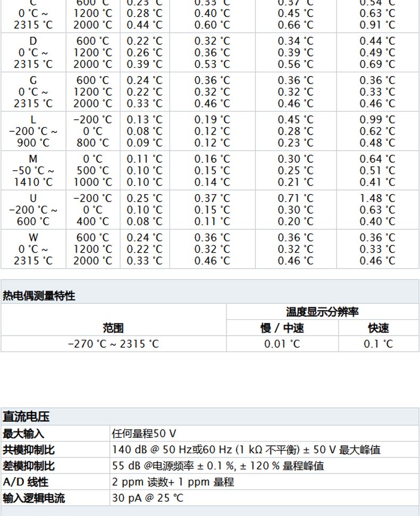Click the 0.1 °C fast resolution value
Image resolution: width=420 pixels, height=516 pixels.
[x=378, y=344]
